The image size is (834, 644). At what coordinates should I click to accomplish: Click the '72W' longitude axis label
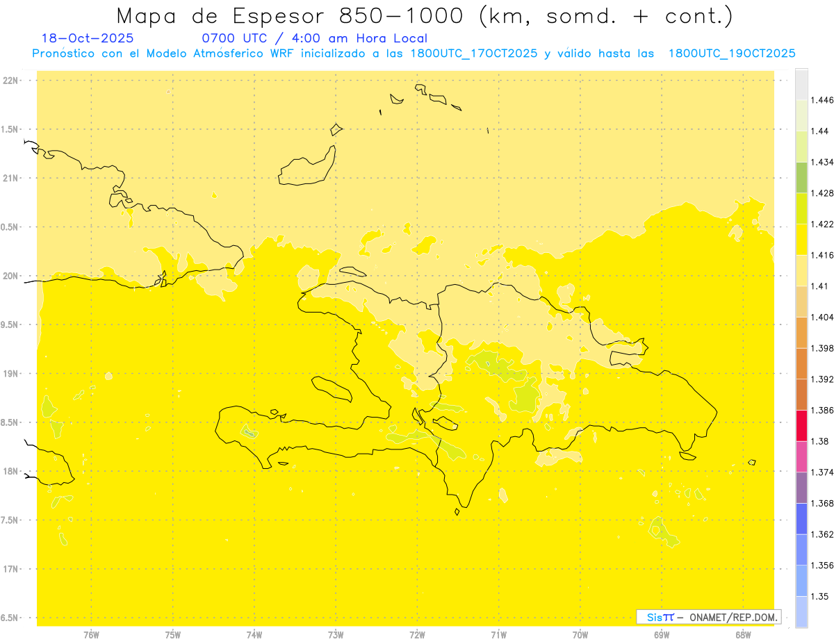pos(417,635)
